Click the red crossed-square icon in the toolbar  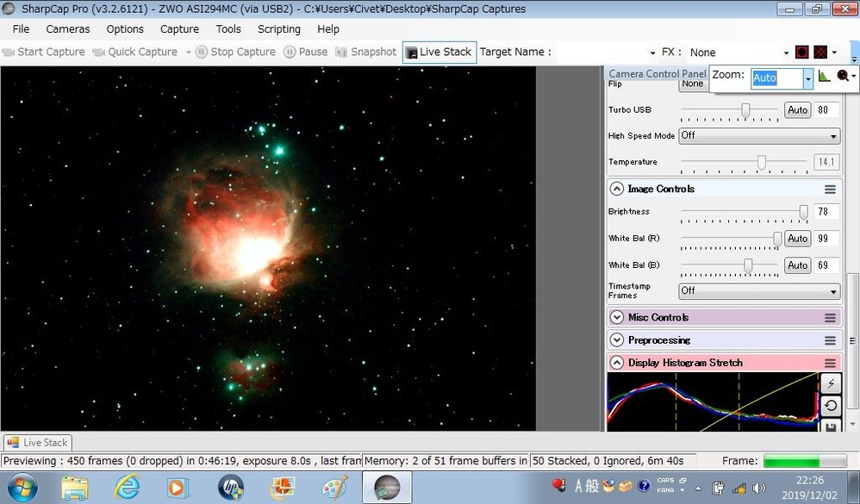(x=820, y=52)
